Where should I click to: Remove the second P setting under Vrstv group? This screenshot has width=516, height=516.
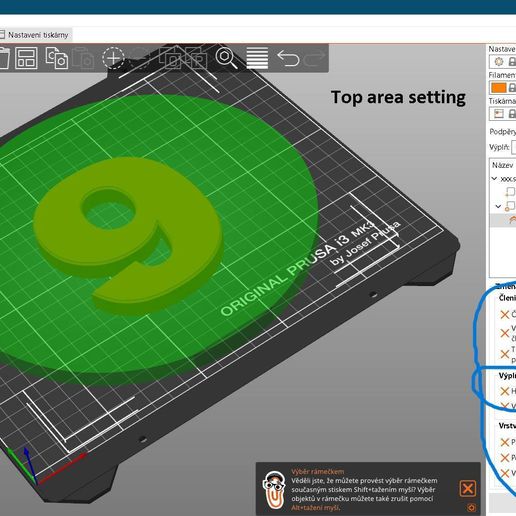[505, 458]
